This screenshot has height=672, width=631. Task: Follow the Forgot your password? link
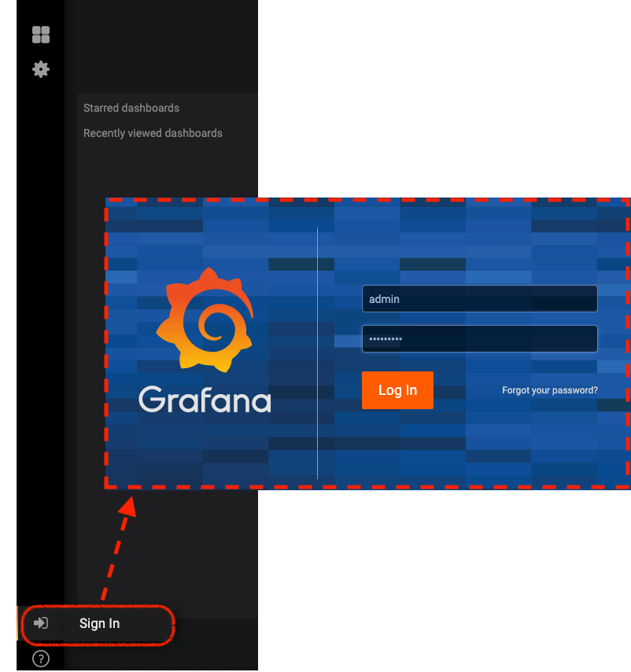pos(550,390)
